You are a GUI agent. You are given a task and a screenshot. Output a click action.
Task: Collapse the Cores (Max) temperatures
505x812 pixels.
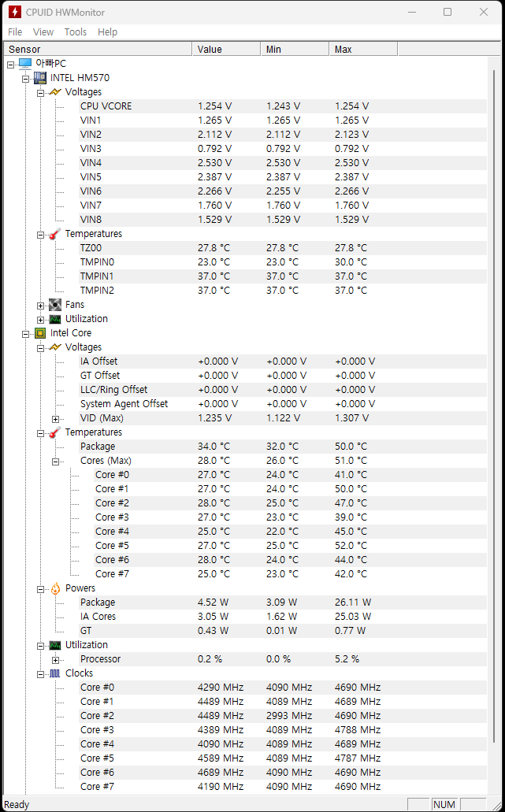tap(55, 462)
